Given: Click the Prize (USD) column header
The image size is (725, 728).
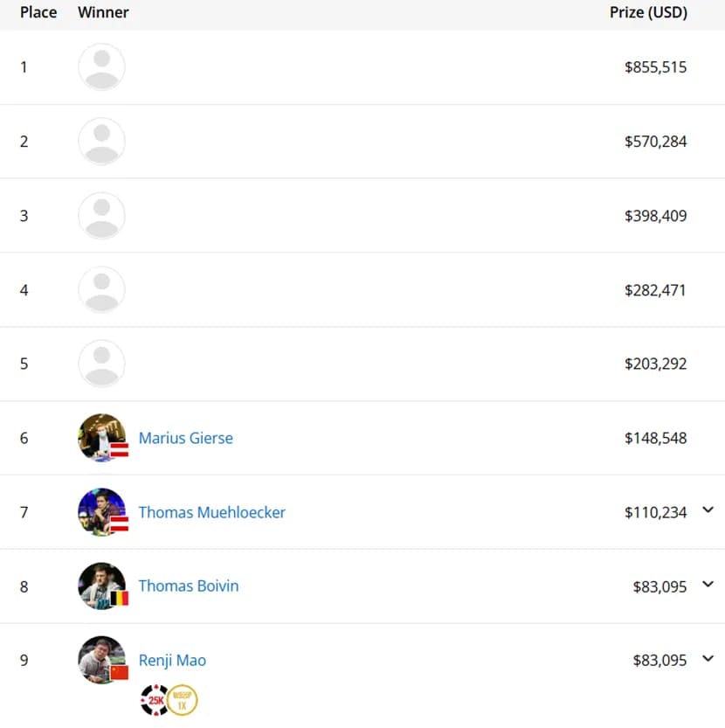Looking at the screenshot, I should [648, 12].
